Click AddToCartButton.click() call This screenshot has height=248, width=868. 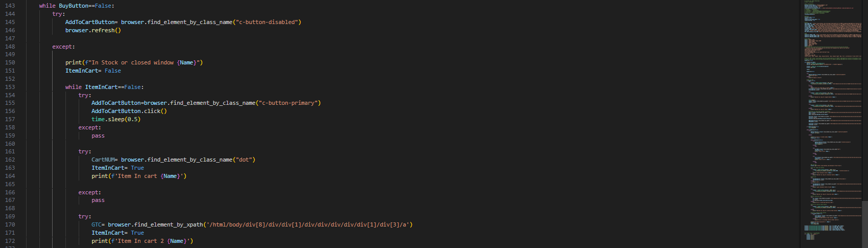point(129,111)
